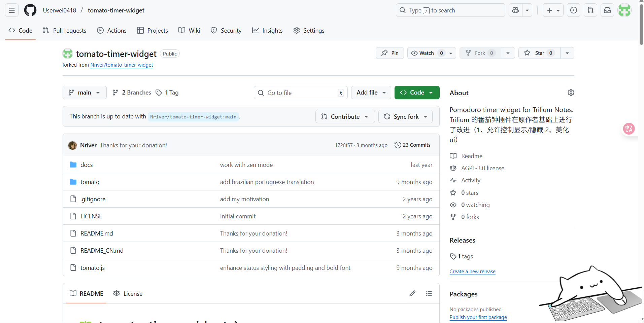Click the page vertical scrollbar thumb
Screen dimensions: 644x323
pos(641,24)
